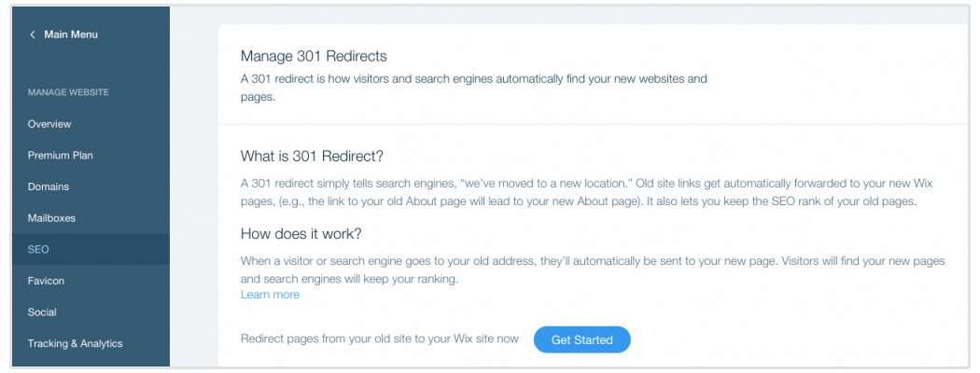Click the Manage 301 Redirects heading
The width and height of the screenshot is (980, 373).
pyautogui.click(x=314, y=57)
